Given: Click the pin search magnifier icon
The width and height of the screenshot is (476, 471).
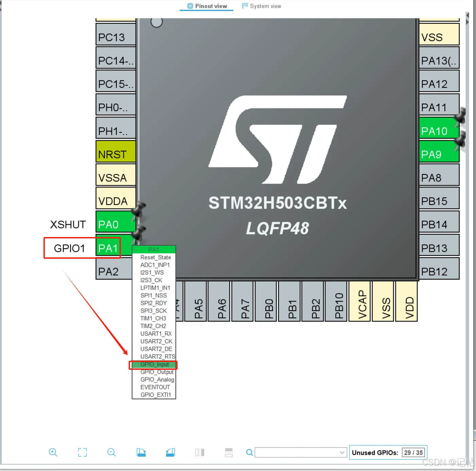Looking at the screenshot, I should coord(250,452).
